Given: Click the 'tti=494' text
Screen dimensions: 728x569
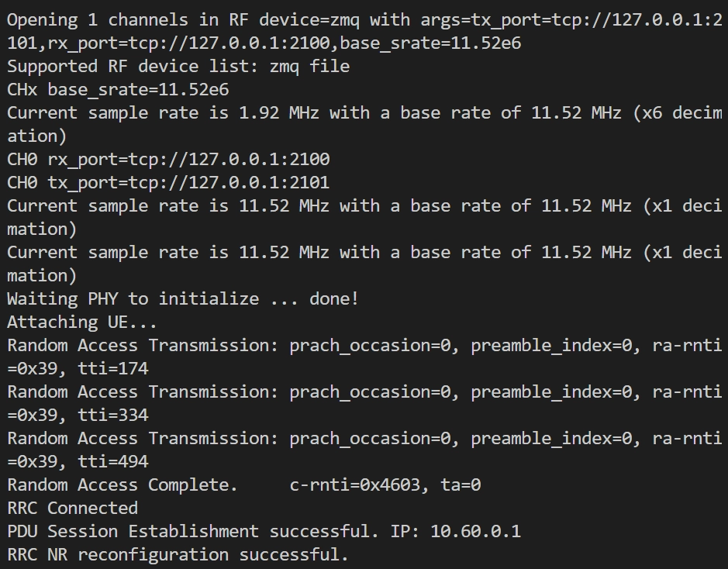Looking at the screenshot, I should 113,461.
